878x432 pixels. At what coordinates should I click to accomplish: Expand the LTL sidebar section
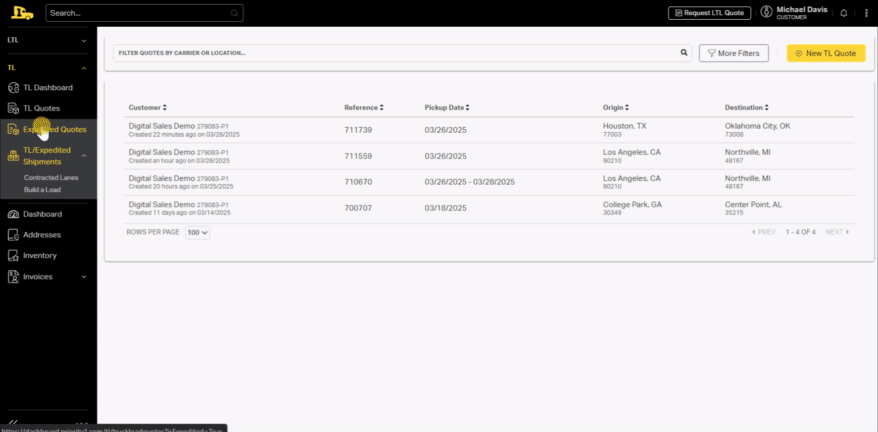coord(84,41)
